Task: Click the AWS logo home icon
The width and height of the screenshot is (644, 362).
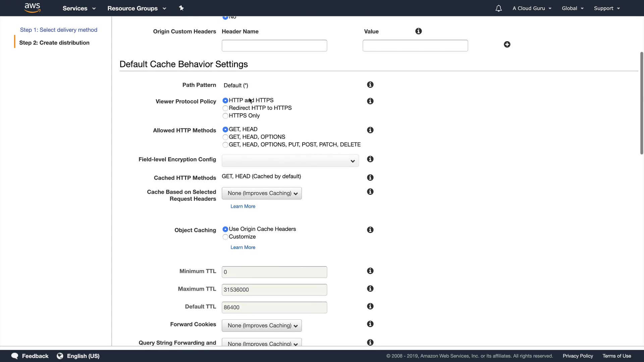Action: pos(32,8)
